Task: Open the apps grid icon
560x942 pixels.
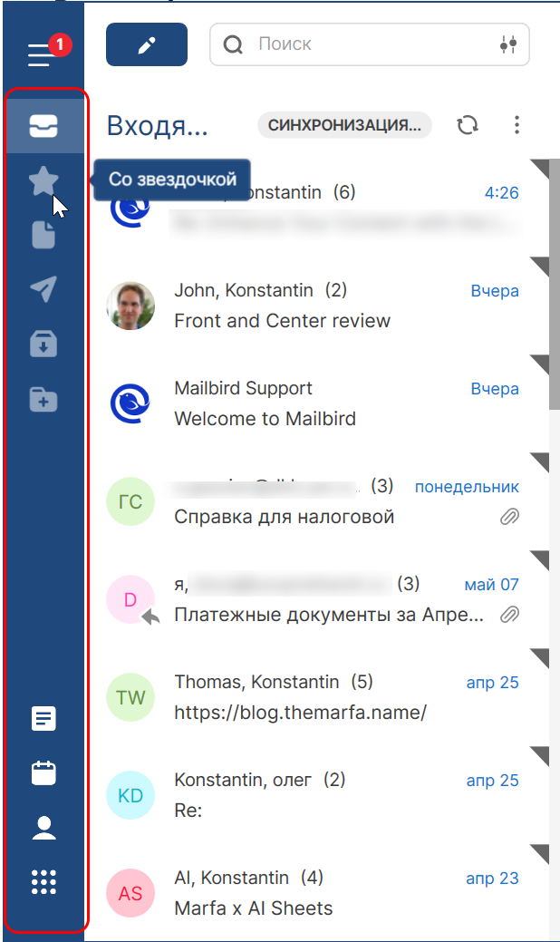Action: click(x=43, y=882)
